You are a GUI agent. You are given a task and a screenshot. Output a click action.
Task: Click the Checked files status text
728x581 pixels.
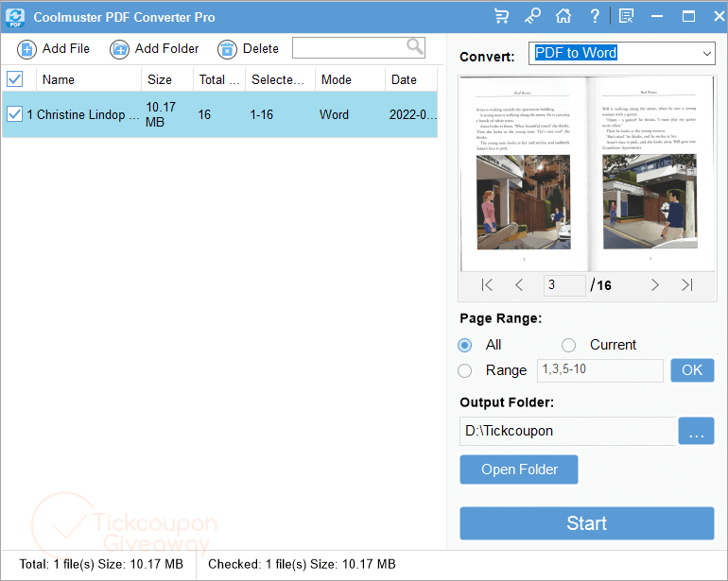click(302, 564)
